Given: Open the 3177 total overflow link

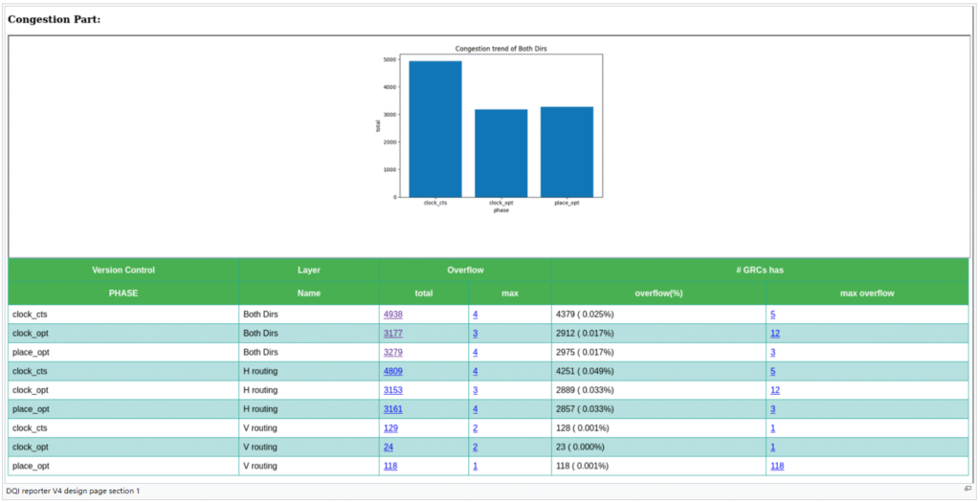Looking at the screenshot, I should tap(392, 333).
